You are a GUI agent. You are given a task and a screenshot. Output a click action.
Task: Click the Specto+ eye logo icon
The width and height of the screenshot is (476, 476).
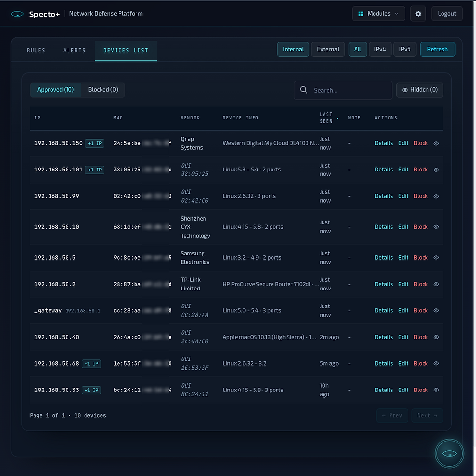pos(17,14)
